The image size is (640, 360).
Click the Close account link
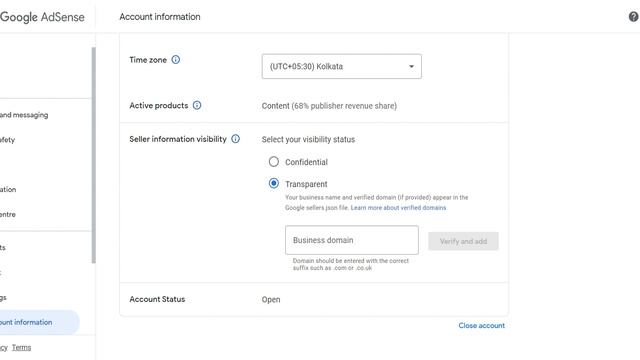pos(482,325)
